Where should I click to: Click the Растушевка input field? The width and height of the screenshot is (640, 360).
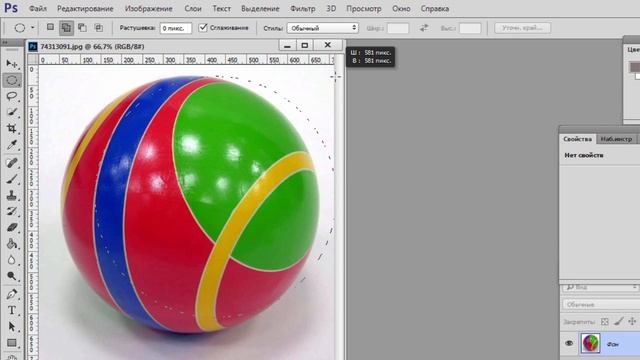tap(176, 28)
